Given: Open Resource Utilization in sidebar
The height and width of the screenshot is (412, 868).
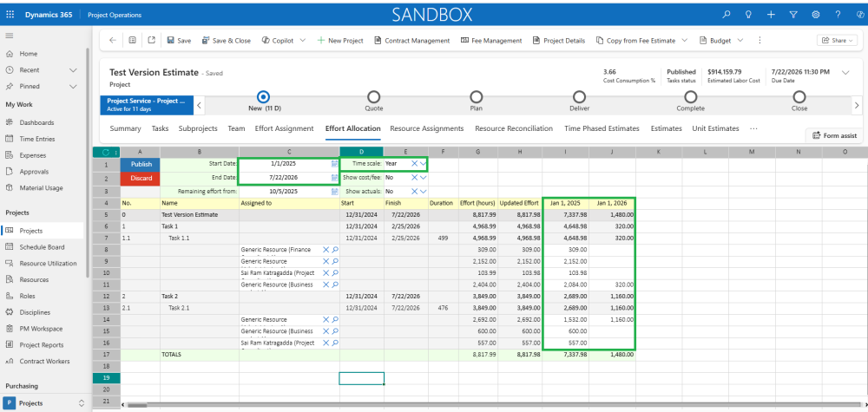Looking at the screenshot, I should (x=48, y=263).
